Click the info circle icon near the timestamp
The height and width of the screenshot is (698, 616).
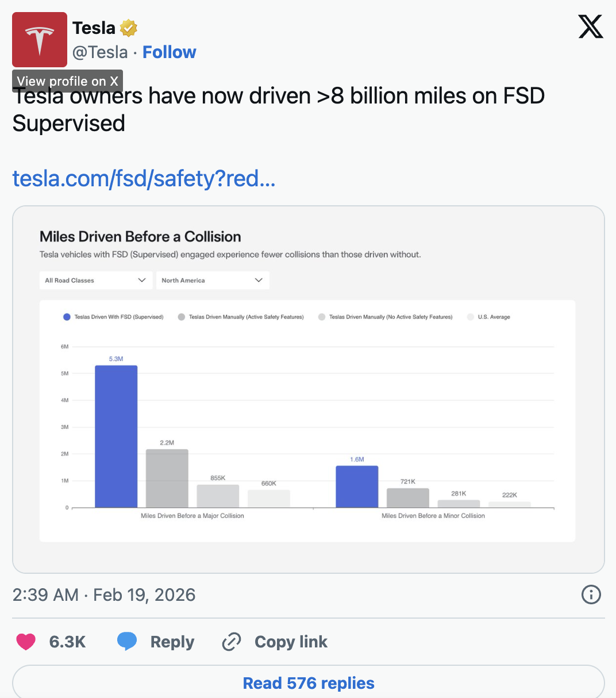click(x=591, y=595)
